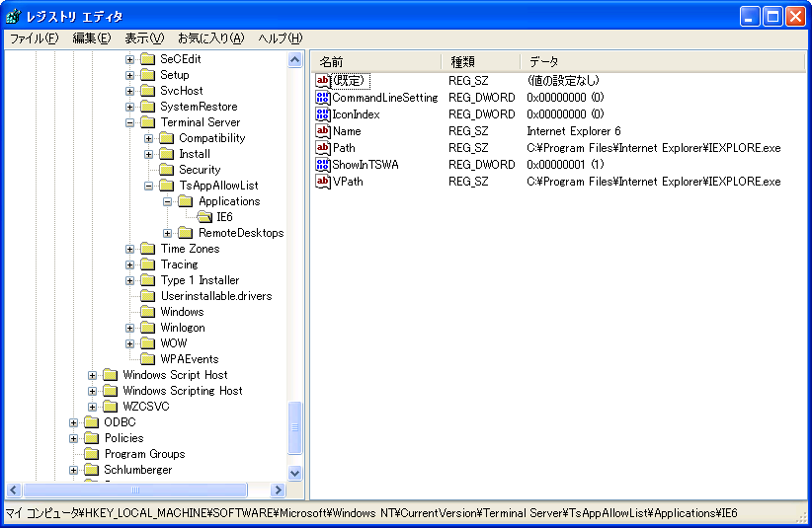
Task: Click the Security folder icon
Action: coord(167,170)
